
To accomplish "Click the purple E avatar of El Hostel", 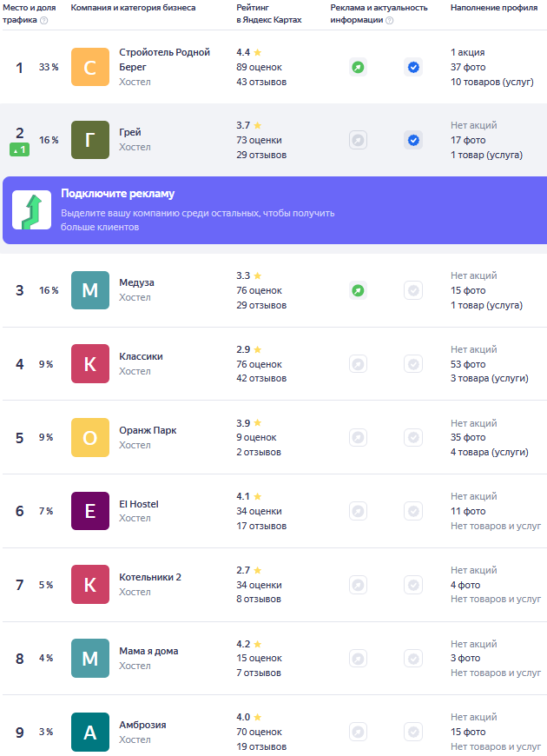I will pyautogui.click(x=90, y=511).
